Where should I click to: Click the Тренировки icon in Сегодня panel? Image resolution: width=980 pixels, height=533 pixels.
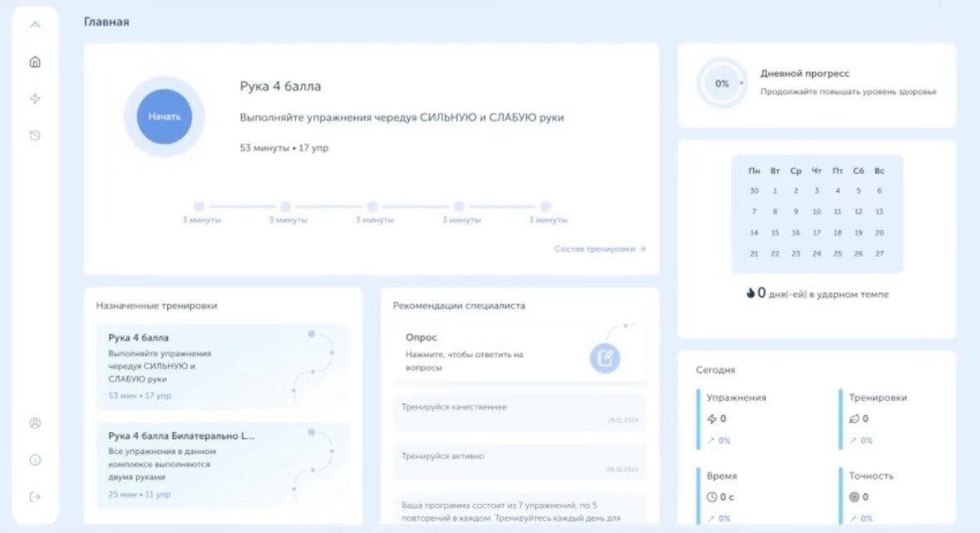click(856, 418)
